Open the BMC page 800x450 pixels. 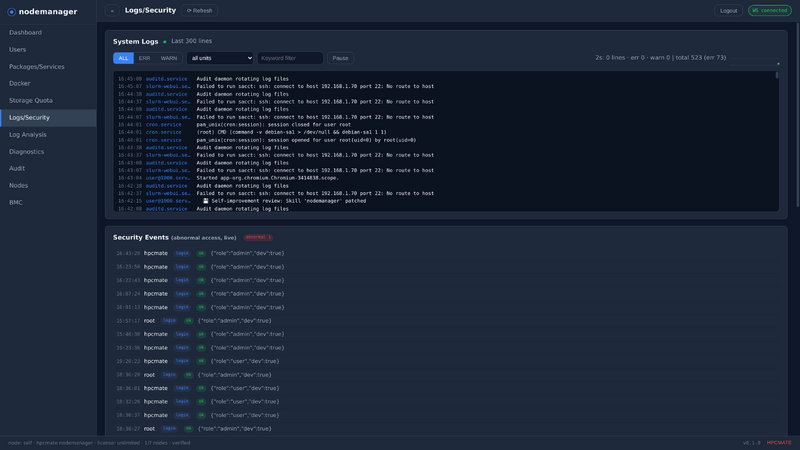pyautogui.click(x=48, y=203)
